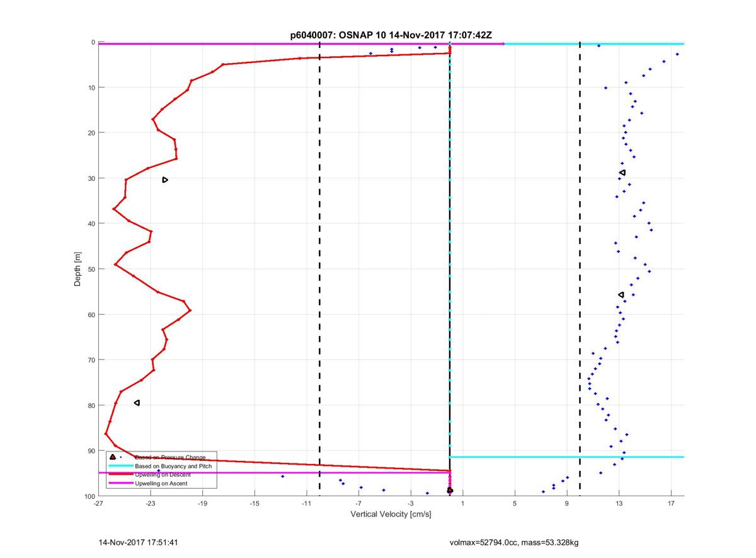Select the 'Upwelling on Descent' legend entry
Screen dimensions: 756x558
click(x=164, y=474)
